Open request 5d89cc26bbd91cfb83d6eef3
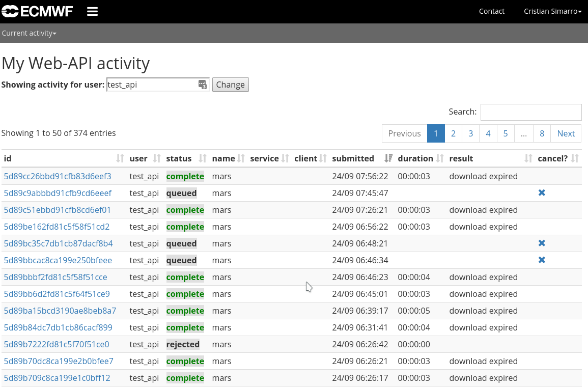The image size is (588, 387). coord(58,176)
